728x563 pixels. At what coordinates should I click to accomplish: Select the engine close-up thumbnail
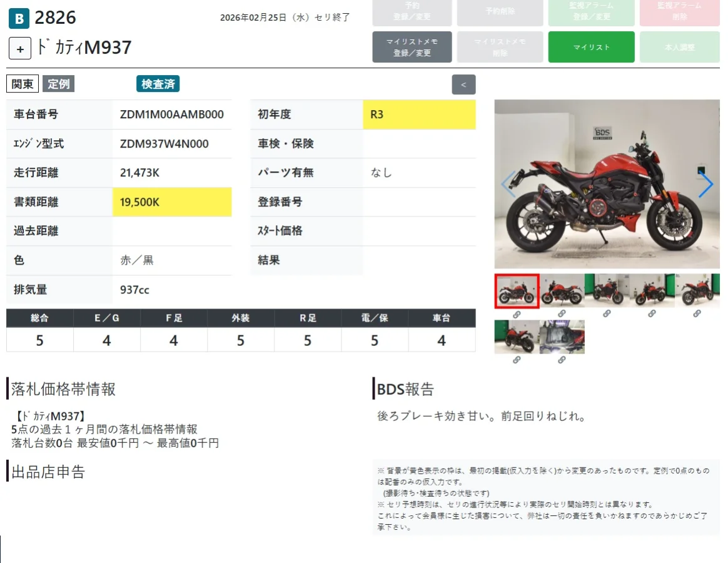tap(562, 337)
